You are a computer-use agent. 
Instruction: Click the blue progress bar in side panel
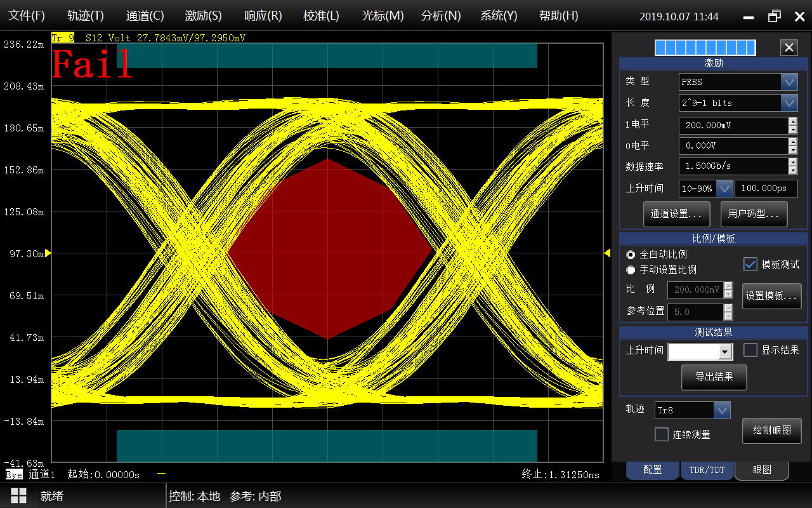click(705, 48)
